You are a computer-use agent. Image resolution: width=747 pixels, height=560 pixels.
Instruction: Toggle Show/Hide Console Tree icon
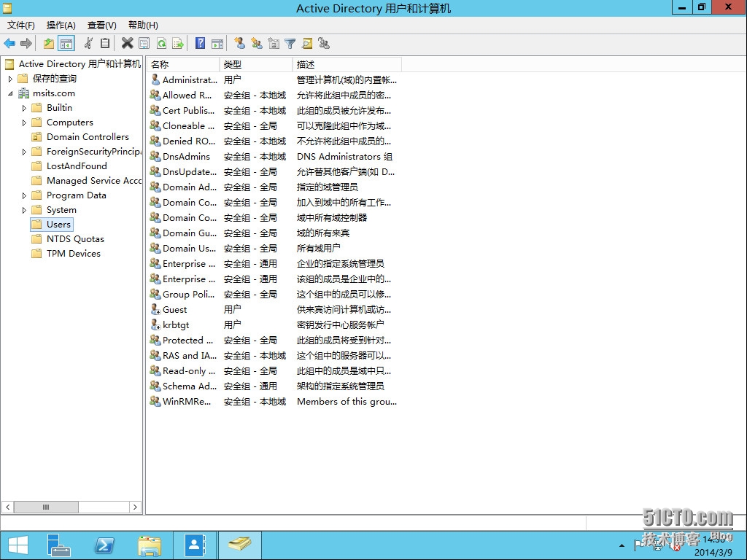coord(66,44)
